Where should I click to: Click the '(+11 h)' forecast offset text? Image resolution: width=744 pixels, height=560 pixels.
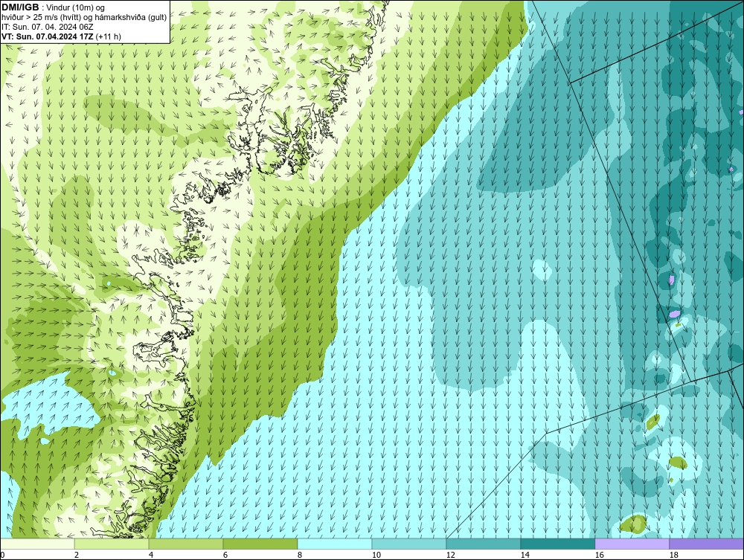(108, 36)
